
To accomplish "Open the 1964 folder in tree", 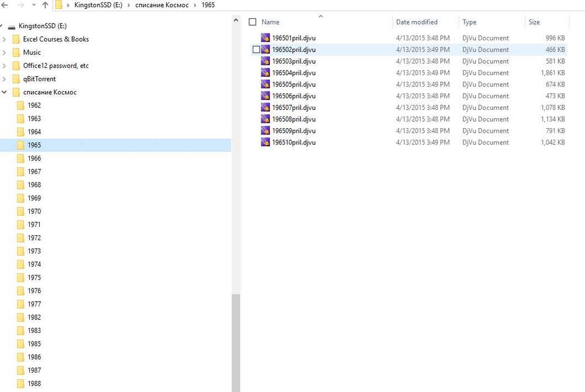I will coord(34,132).
